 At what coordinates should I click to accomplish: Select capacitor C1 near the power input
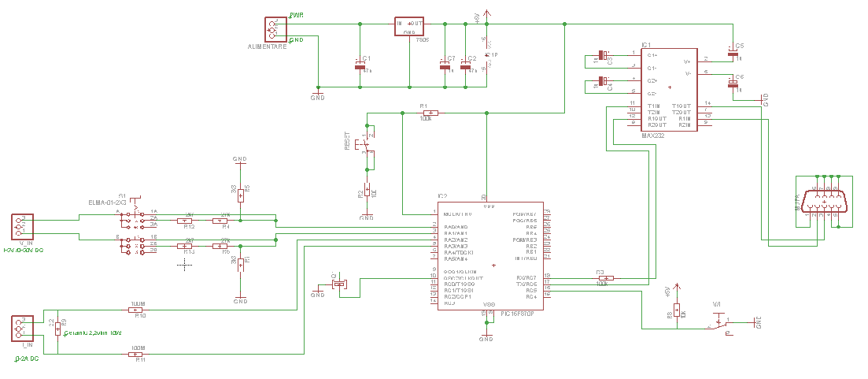(360, 67)
